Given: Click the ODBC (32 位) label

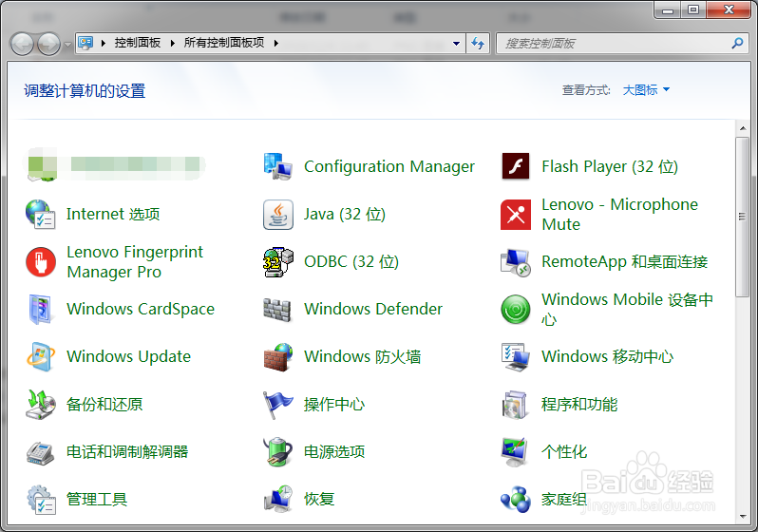Looking at the screenshot, I should 351,261.
